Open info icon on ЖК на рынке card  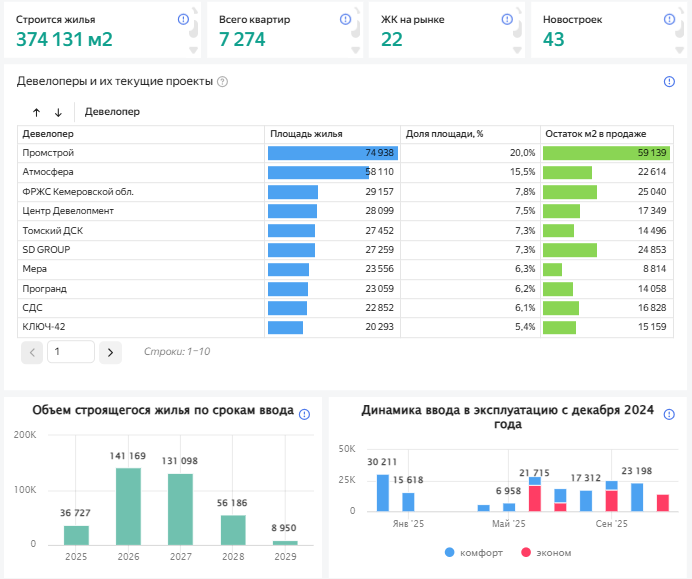click(x=507, y=19)
